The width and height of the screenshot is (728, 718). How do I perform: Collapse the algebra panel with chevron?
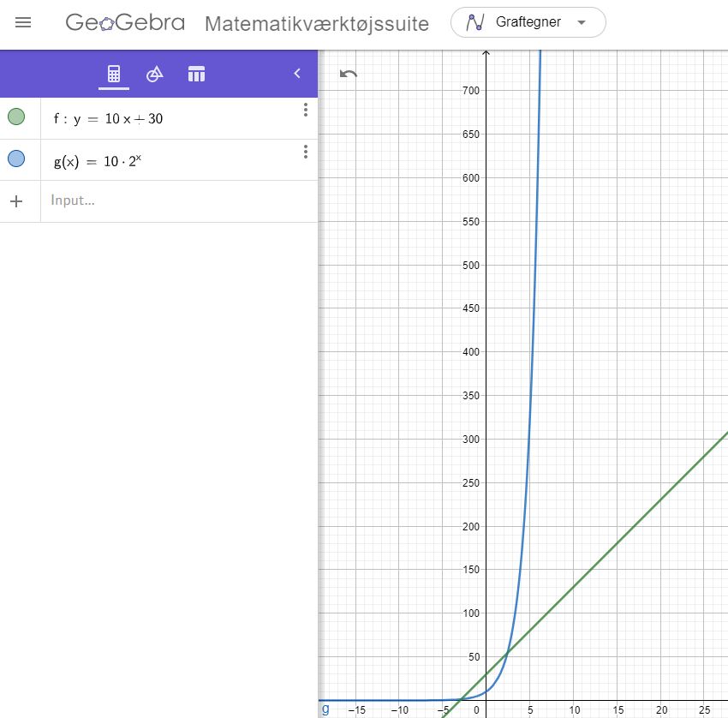pyautogui.click(x=297, y=74)
